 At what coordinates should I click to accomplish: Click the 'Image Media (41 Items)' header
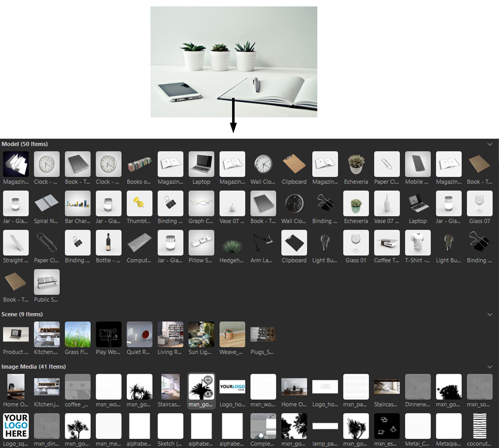(x=34, y=367)
